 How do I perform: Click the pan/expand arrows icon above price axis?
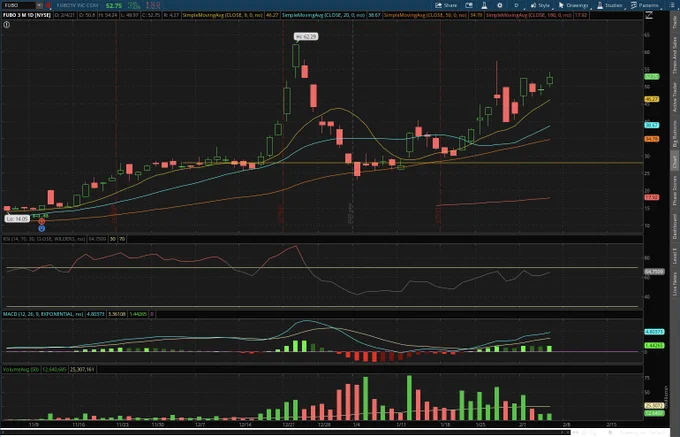pos(649,15)
